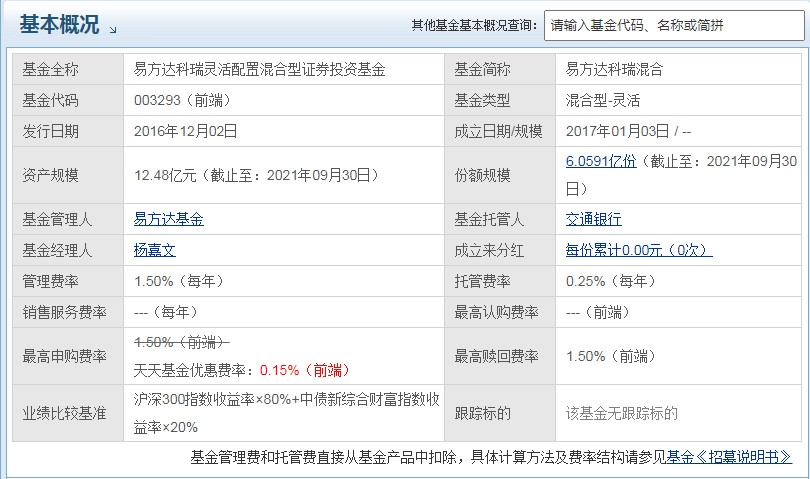Image resolution: width=810 pixels, height=479 pixels.
Task: Click the 销售服务费率 row label
Action: 64,312
